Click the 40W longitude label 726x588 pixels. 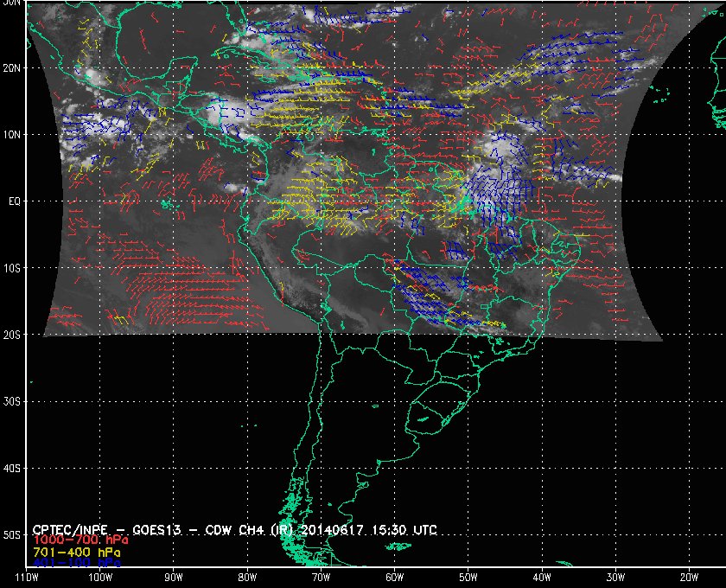(x=542, y=578)
